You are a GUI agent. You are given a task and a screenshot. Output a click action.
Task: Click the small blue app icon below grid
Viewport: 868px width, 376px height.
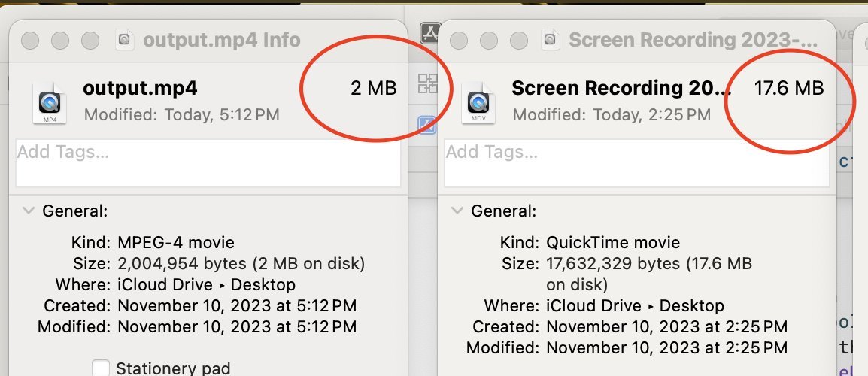(426, 125)
